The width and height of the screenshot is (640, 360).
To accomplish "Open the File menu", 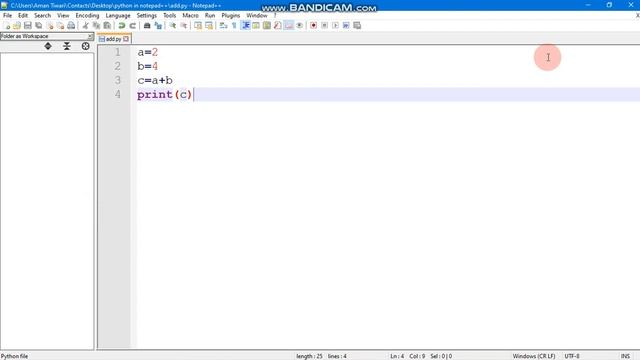I will (7, 16).
